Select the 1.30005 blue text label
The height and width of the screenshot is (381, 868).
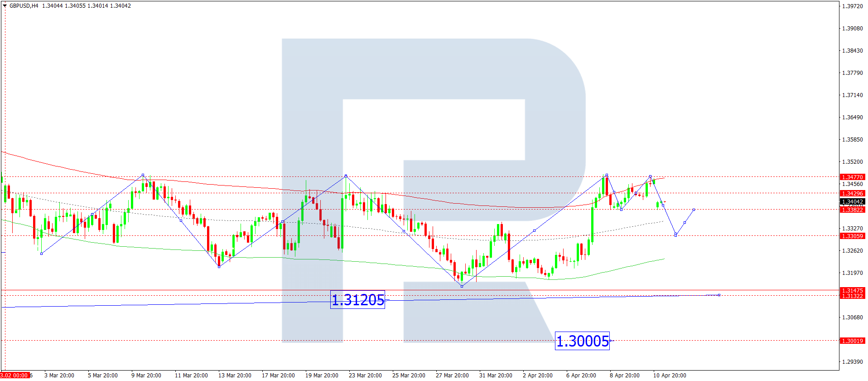(582, 341)
